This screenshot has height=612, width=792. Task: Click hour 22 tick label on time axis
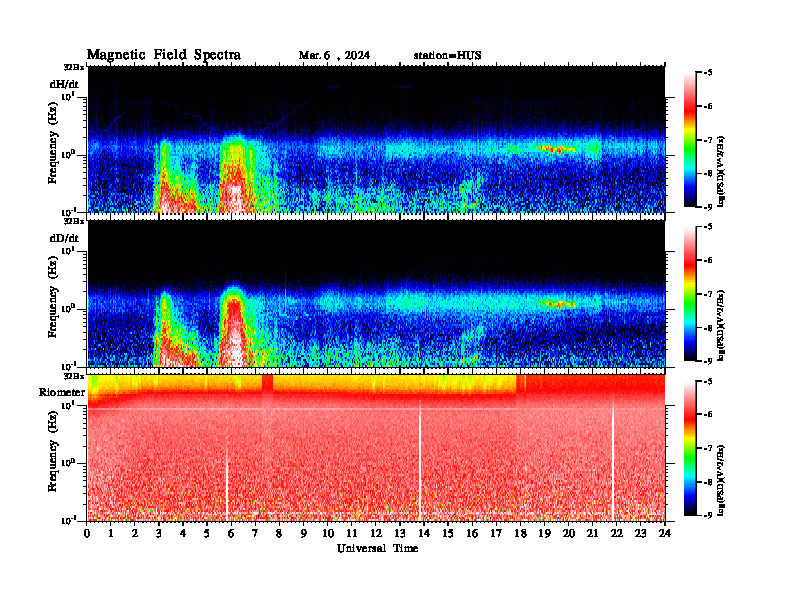616,533
